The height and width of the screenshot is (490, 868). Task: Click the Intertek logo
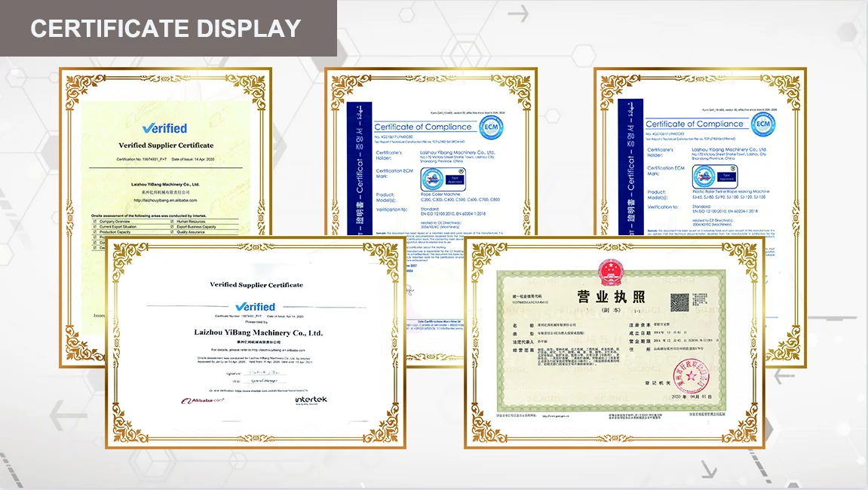click(x=311, y=400)
